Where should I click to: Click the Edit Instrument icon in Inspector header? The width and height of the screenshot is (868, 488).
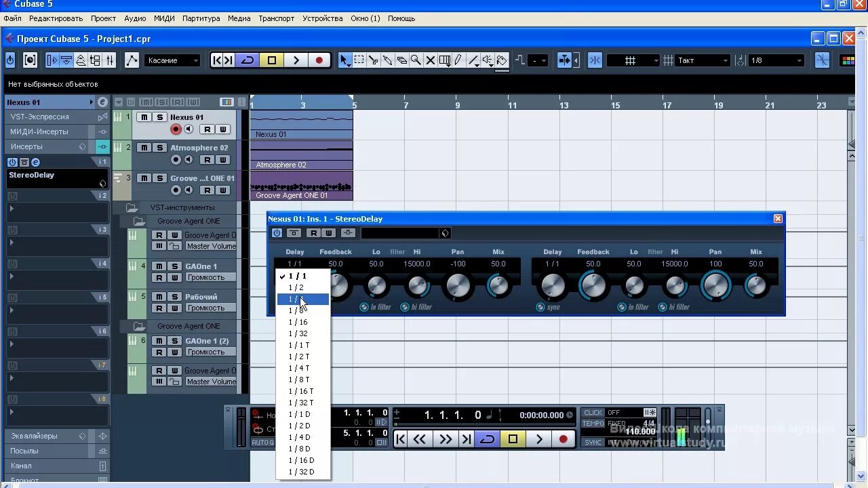[102, 102]
